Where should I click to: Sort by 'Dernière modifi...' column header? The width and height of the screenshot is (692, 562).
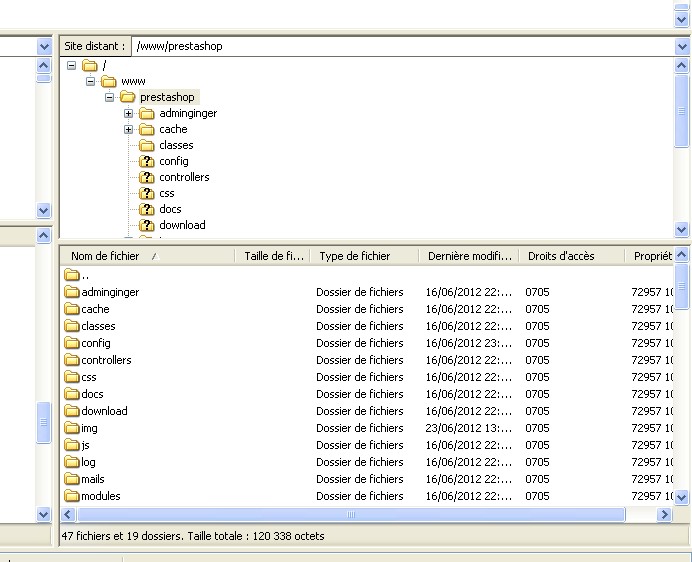click(469, 256)
